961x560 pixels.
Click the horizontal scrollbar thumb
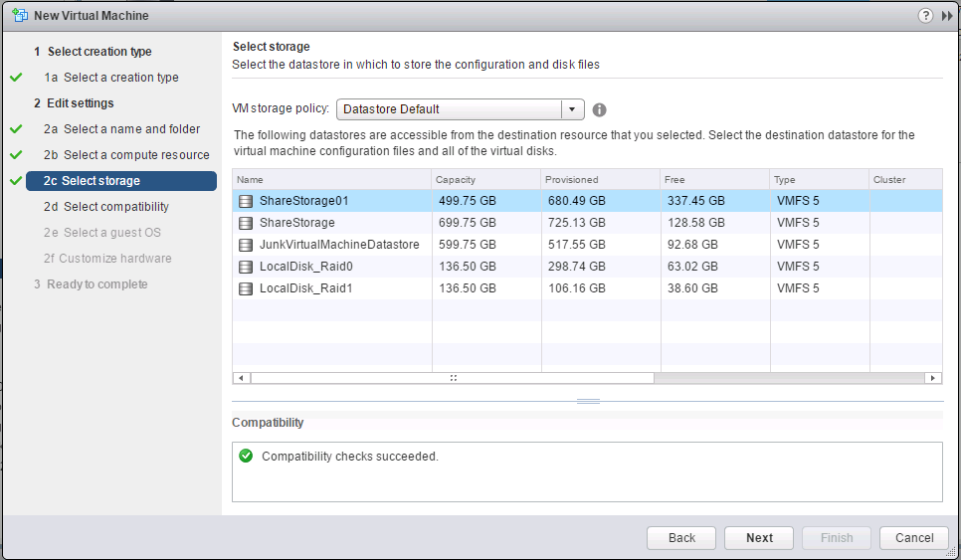[453, 378]
